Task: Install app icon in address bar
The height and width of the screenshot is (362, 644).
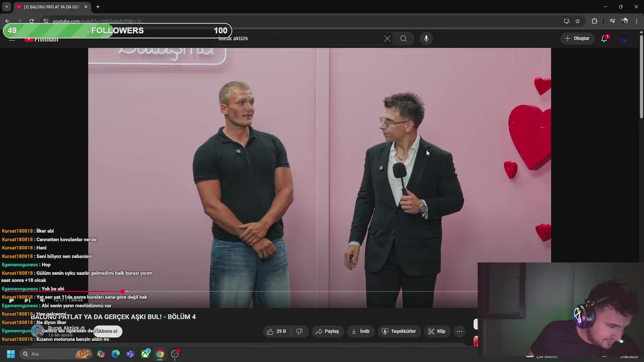Action: (567, 21)
